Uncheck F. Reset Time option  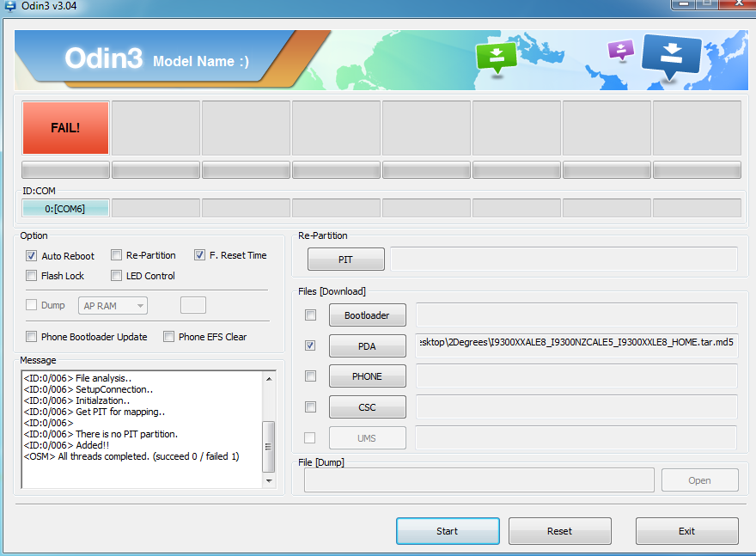[199, 254]
